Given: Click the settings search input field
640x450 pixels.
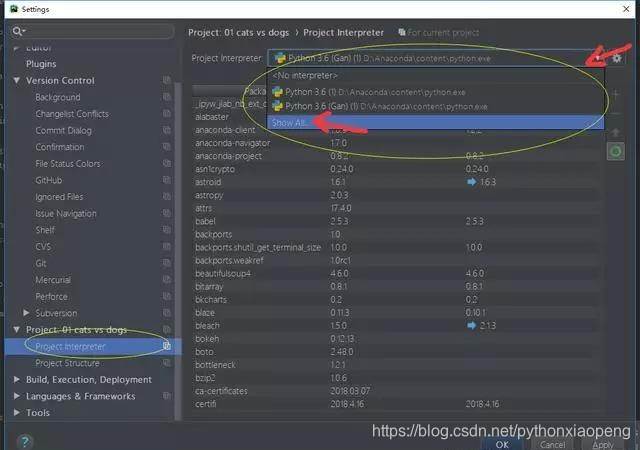Looking at the screenshot, I should (93, 31).
